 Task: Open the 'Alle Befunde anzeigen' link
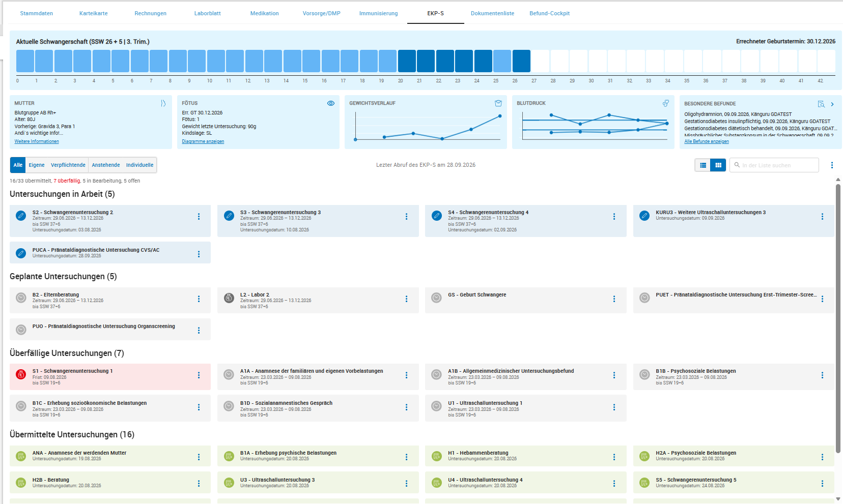coord(707,141)
